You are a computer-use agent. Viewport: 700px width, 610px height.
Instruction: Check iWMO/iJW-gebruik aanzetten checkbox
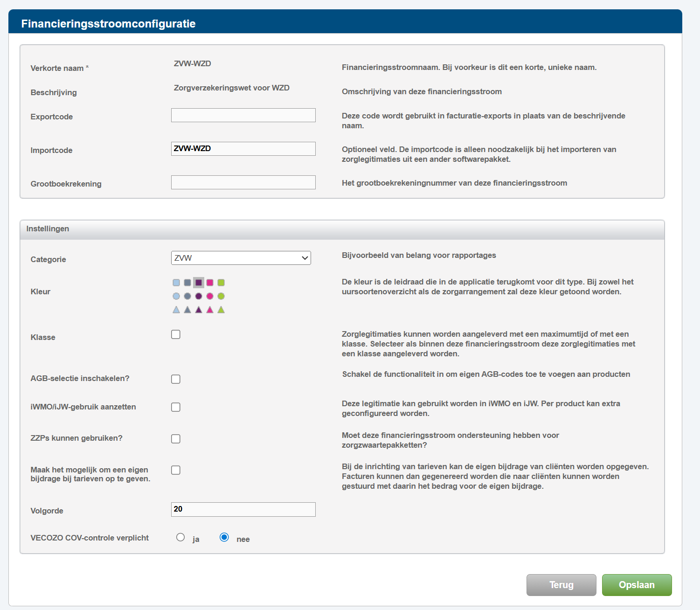(x=176, y=407)
